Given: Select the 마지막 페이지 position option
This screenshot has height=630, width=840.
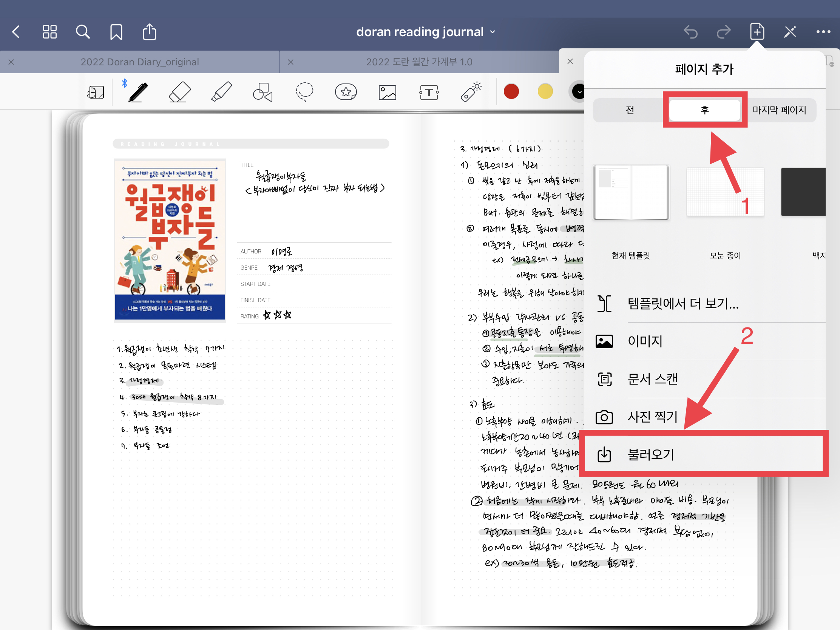Looking at the screenshot, I should pyautogui.click(x=779, y=110).
